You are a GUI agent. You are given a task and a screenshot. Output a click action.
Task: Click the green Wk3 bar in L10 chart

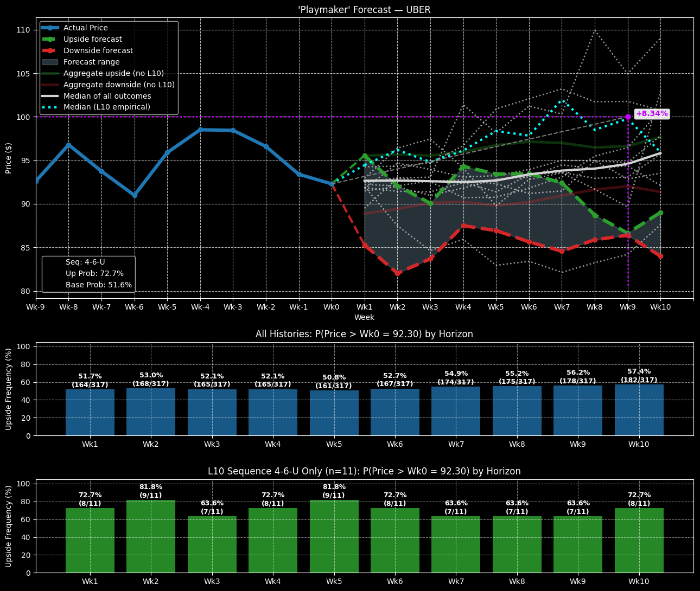212,544
